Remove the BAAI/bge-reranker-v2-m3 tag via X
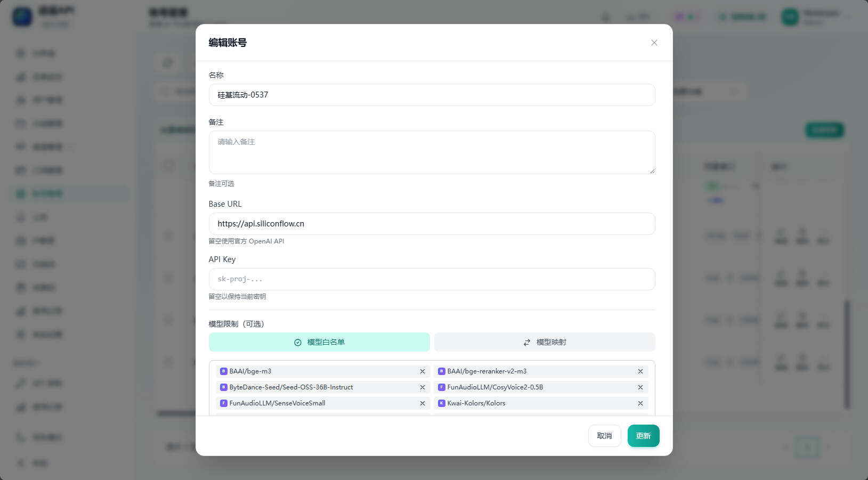Screen dimensions: 868x480 (x=640, y=371)
